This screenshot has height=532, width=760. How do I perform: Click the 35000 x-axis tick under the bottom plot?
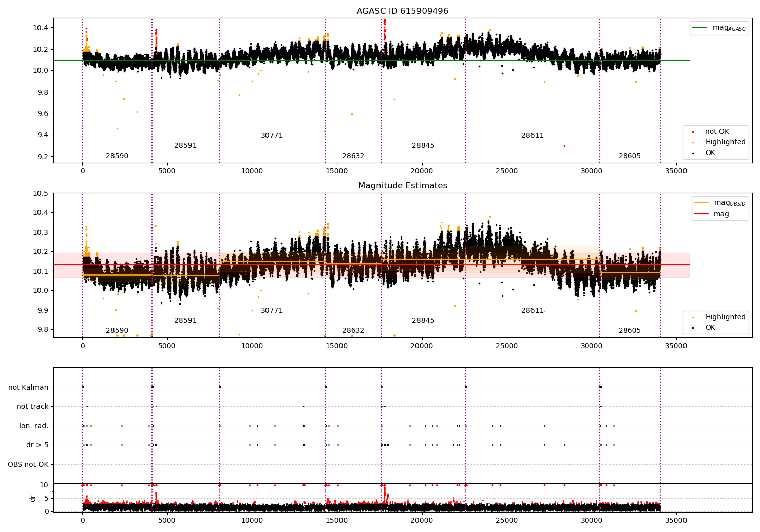coord(676,520)
